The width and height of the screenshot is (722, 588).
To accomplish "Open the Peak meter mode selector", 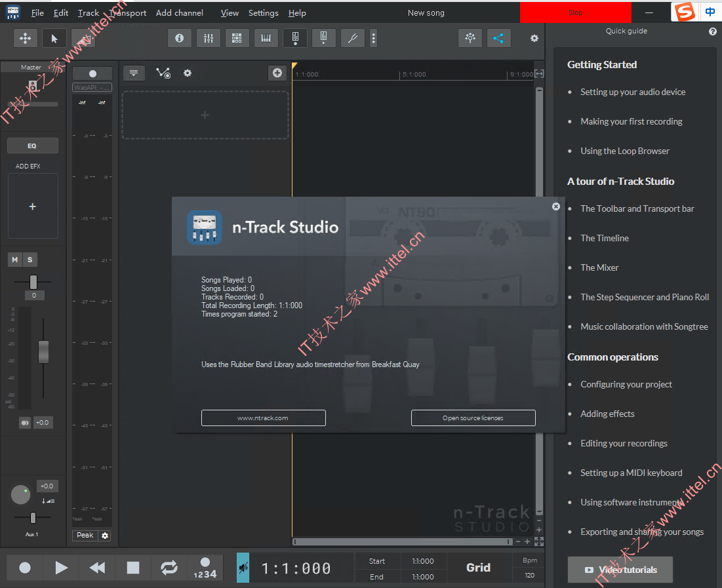I will coord(85,535).
